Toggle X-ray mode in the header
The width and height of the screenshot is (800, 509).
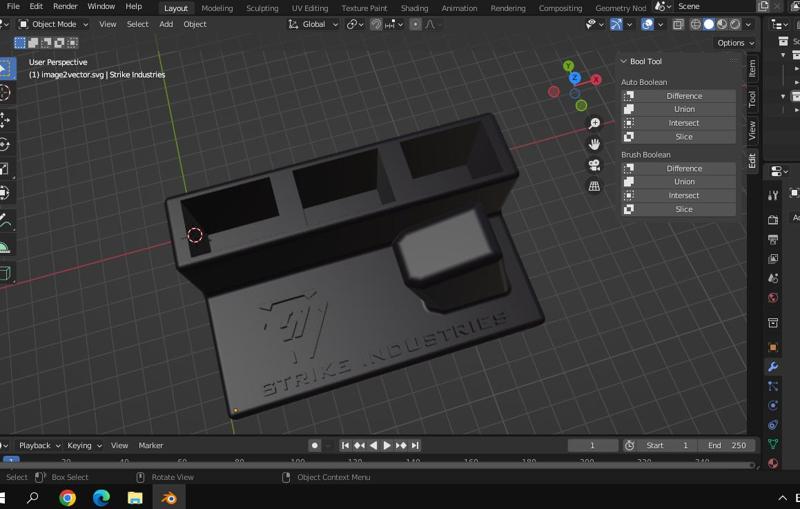point(678,24)
